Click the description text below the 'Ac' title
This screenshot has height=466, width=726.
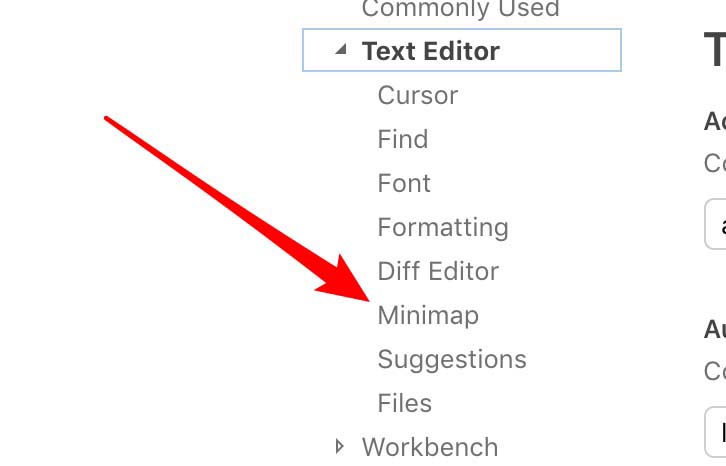point(715,163)
